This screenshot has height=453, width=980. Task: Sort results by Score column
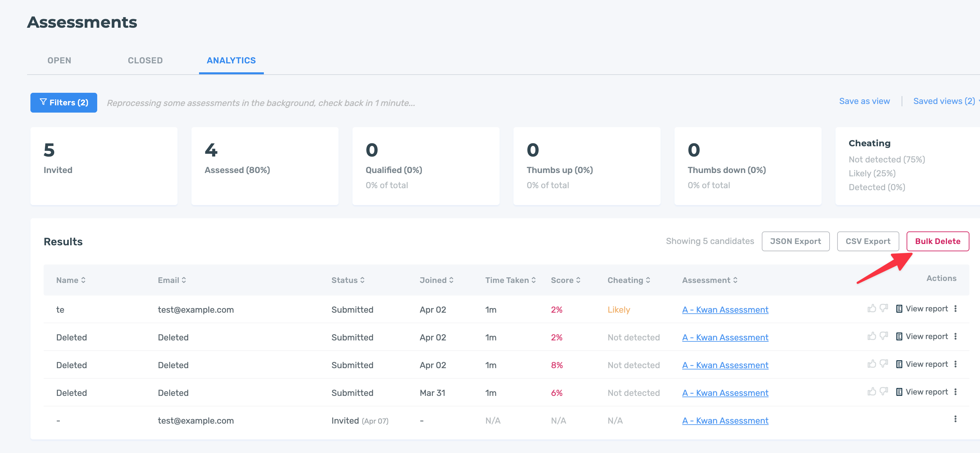[x=565, y=280]
